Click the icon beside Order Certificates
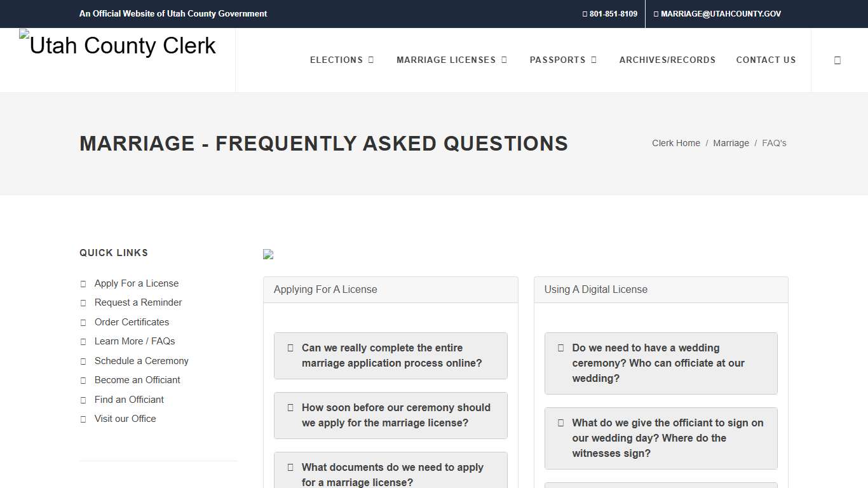868x488 pixels. 83,322
